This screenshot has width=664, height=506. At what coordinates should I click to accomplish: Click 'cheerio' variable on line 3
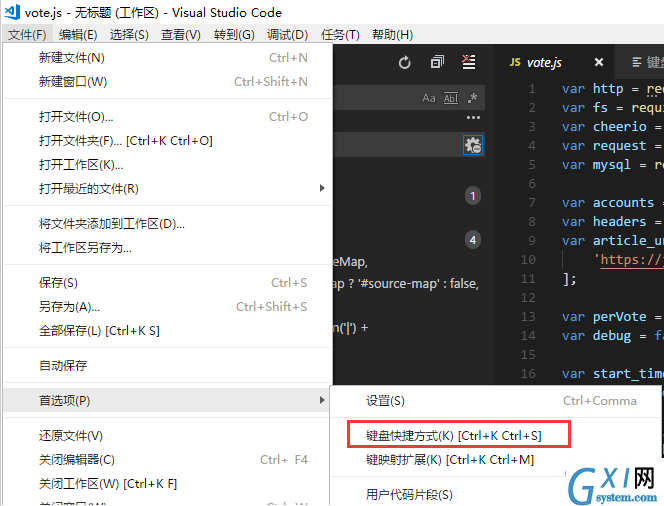pyautogui.click(x=620, y=127)
